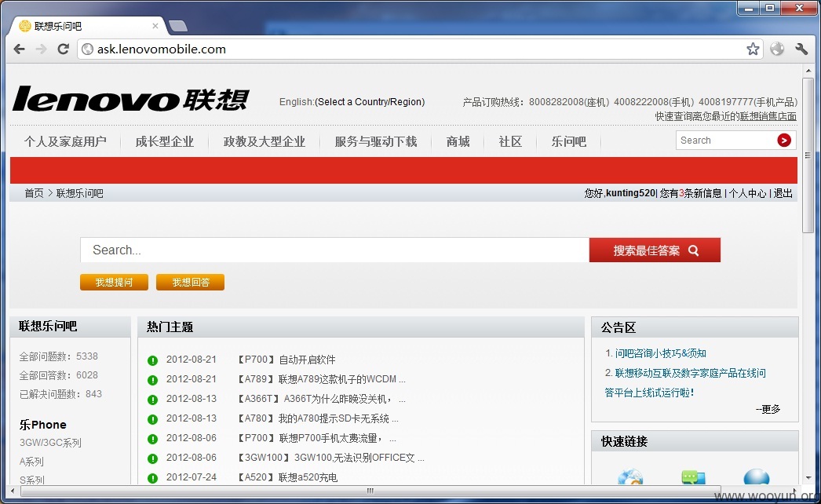Click the horizontal scrollbar thumb at the bottom
This screenshot has height=504, width=821.
click(x=370, y=491)
